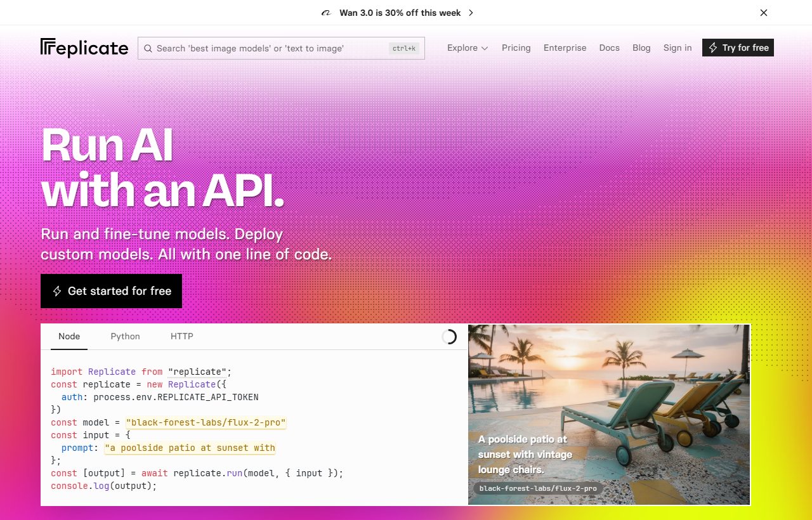This screenshot has height=520, width=812.
Task: Expand the Explore dropdown menu
Action: (468, 48)
